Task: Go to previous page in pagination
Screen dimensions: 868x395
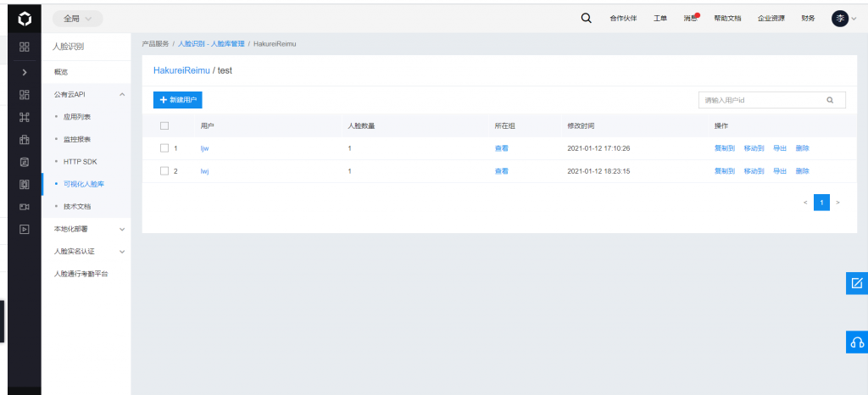Action: pos(805,203)
